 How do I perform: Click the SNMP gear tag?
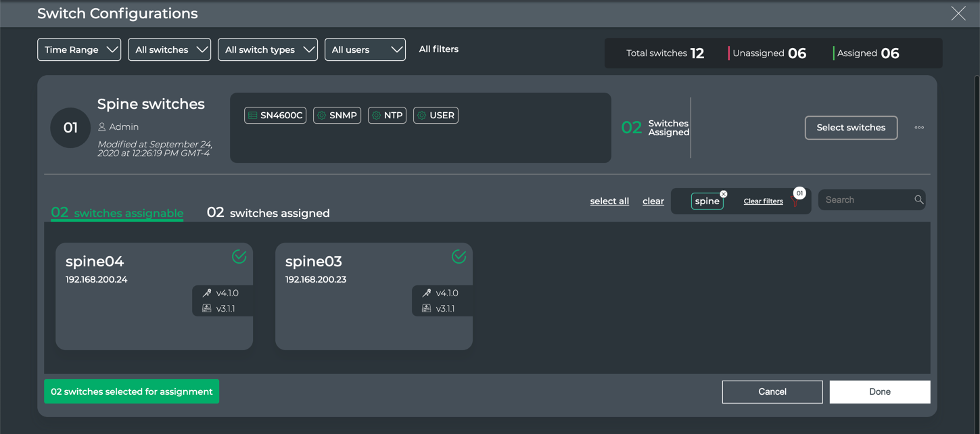click(337, 116)
